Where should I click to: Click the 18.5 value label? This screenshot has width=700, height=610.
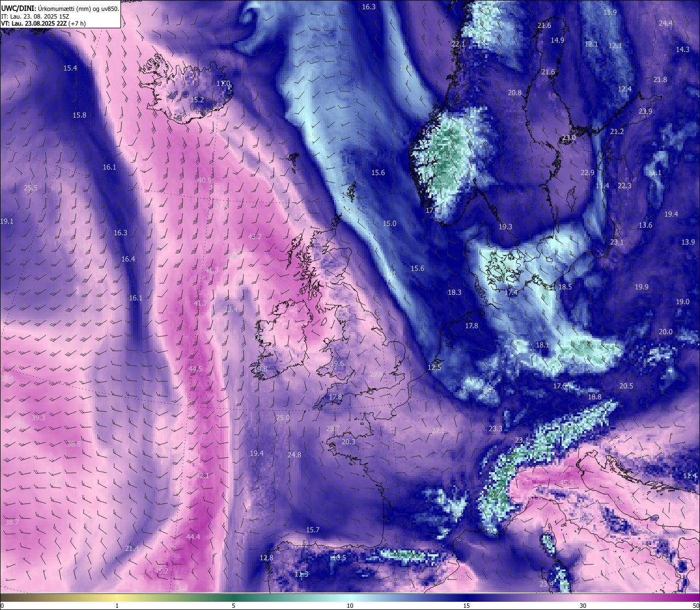pyautogui.click(x=565, y=287)
